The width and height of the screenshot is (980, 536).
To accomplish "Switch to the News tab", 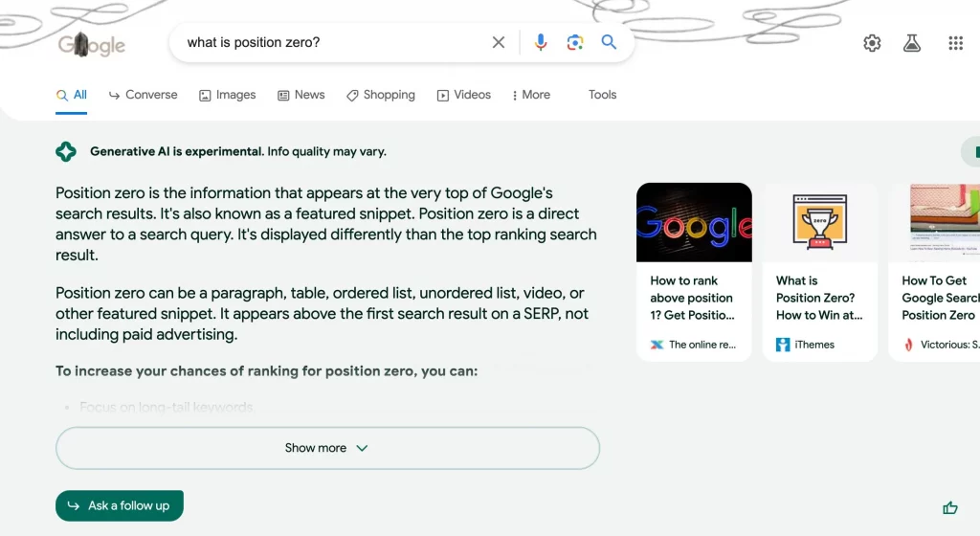I will coord(301,95).
